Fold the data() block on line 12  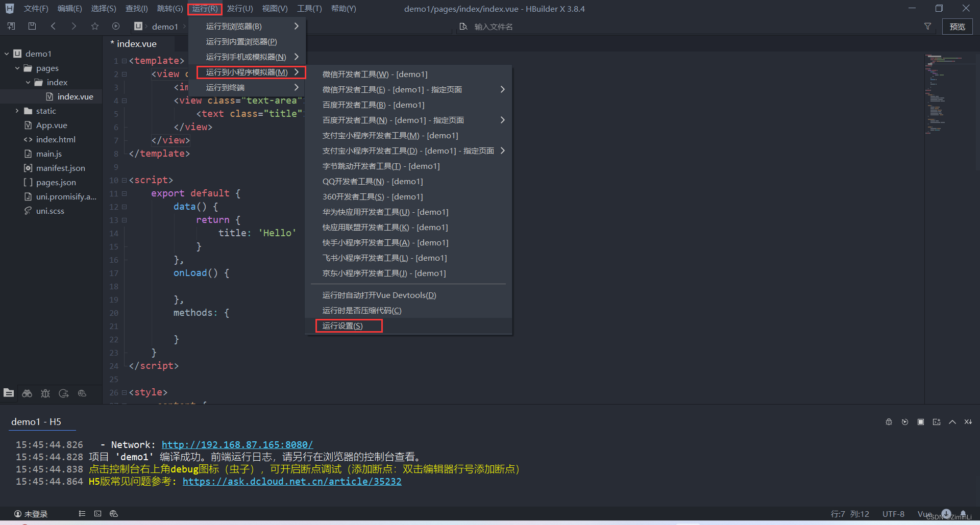tap(124, 207)
